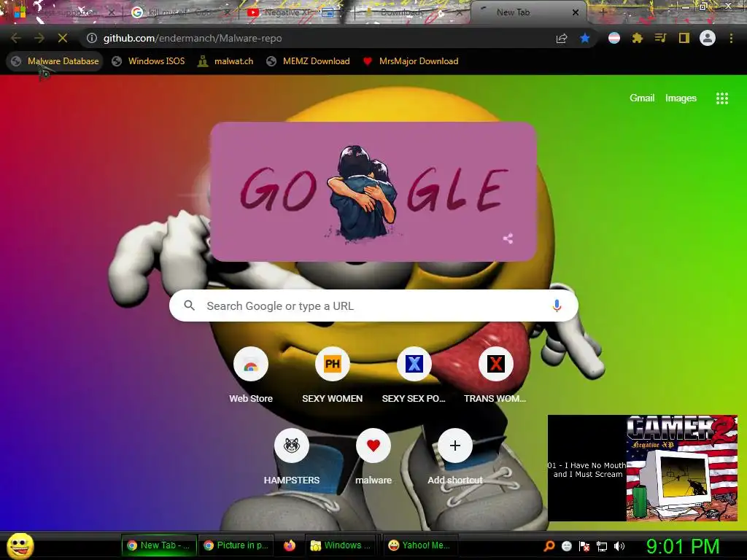Open Chrome's three-dot menu
747x560 pixels.
(731, 38)
